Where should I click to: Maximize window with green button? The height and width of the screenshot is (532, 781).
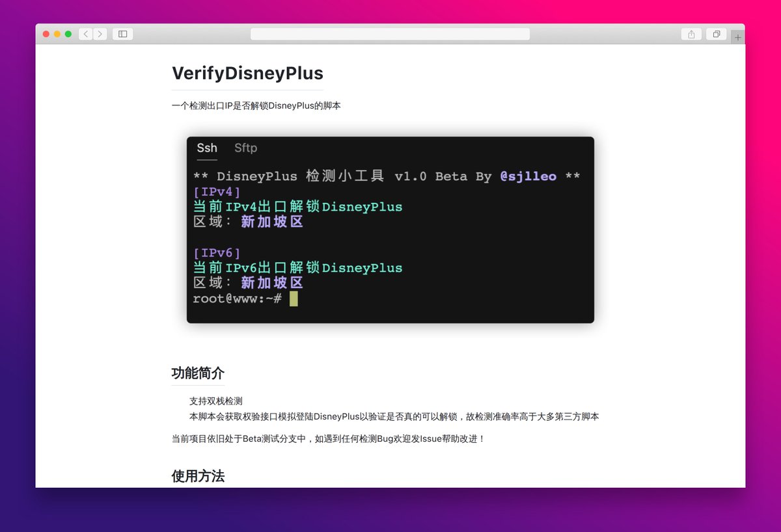click(x=68, y=34)
